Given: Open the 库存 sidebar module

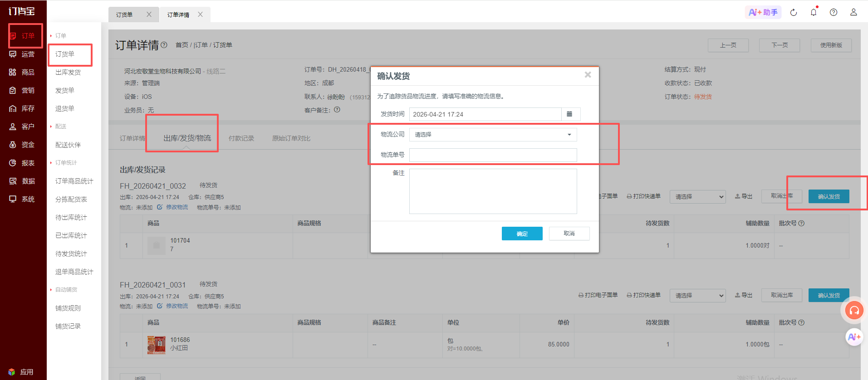Looking at the screenshot, I should [x=22, y=108].
